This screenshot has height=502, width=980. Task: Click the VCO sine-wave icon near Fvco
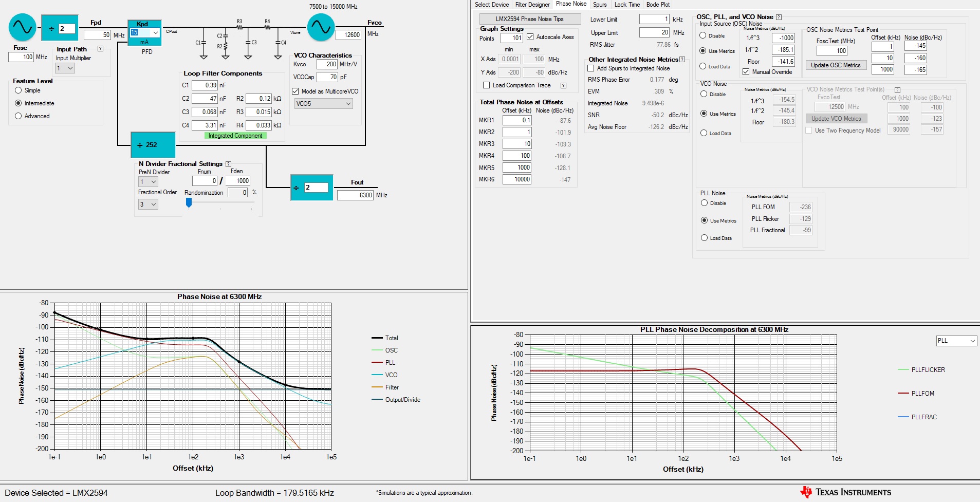321,27
